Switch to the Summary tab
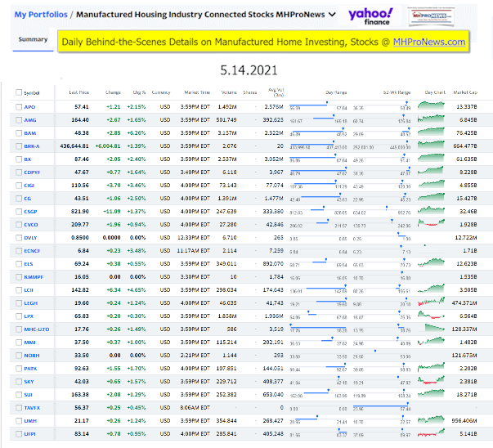This screenshot has width=493, height=448. (x=34, y=39)
